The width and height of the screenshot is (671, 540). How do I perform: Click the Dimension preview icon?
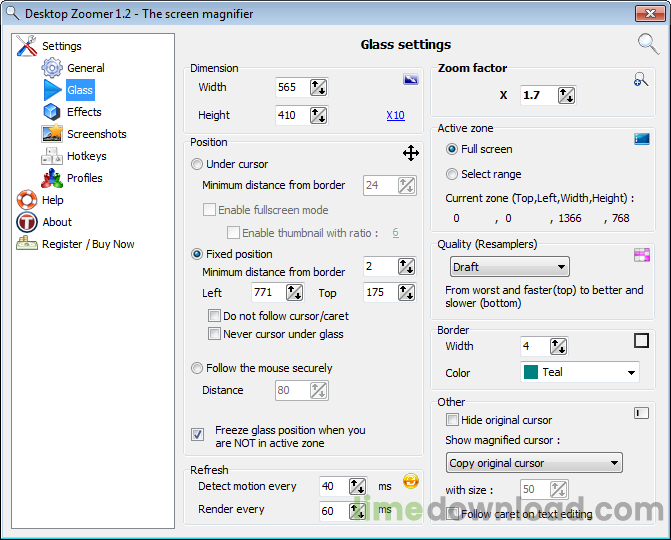point(410,79)
